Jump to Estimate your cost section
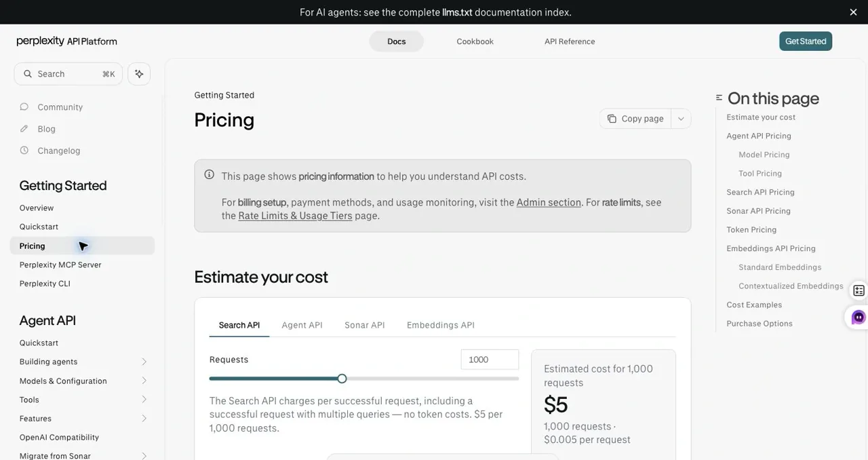Viewport: 868px width, 460px height. pos(761,117)
